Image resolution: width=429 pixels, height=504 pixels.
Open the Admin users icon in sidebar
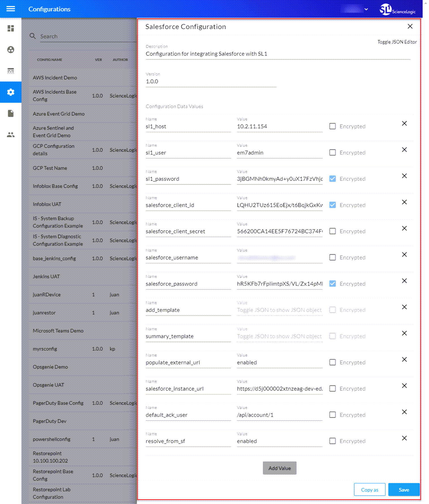[x=11, y=135]
